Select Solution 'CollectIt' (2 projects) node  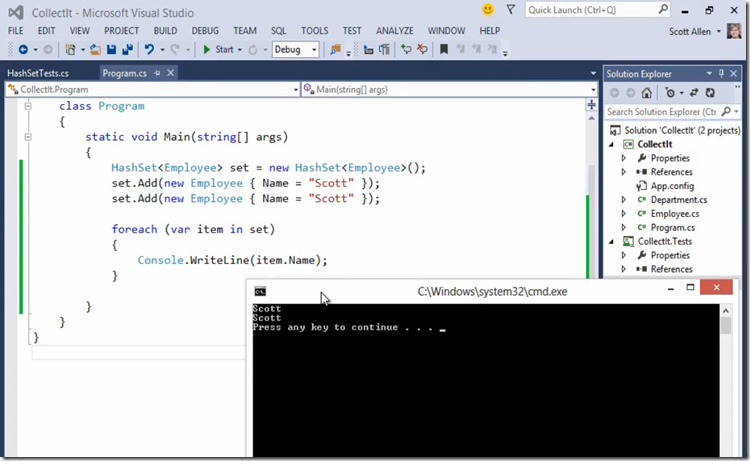682,130
